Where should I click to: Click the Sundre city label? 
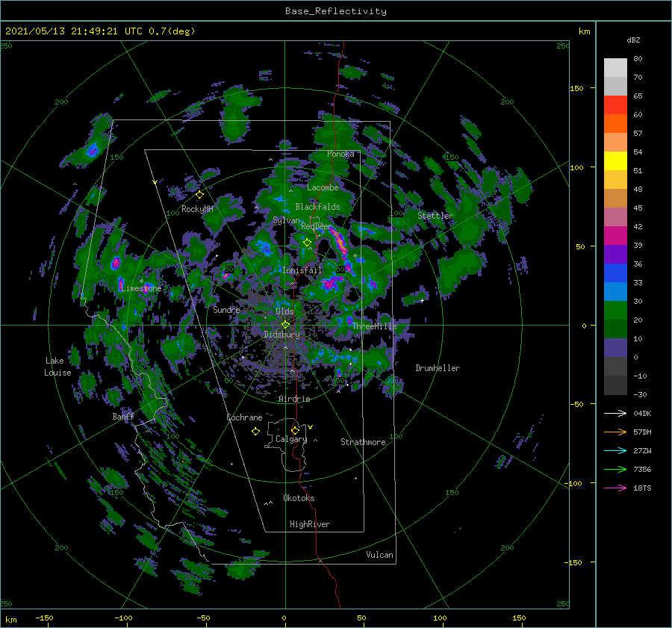coord(226,310)
